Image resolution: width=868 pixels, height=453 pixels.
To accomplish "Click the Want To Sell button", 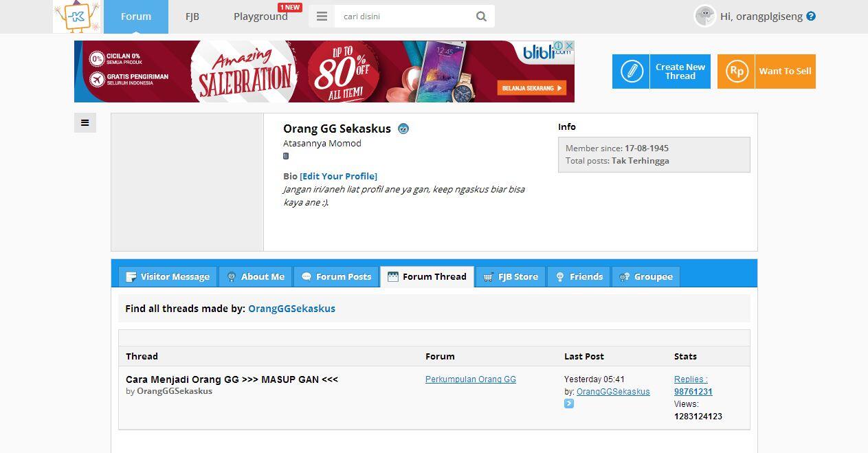I will pyautogui.click(x=766, y=71).
